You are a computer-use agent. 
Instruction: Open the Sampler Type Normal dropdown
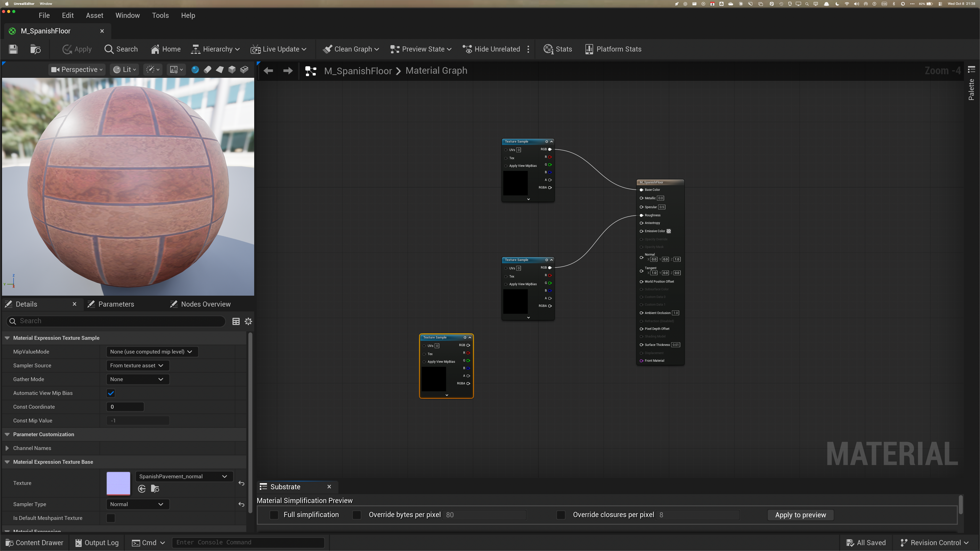pyautogui.click(x=138, y=505)
